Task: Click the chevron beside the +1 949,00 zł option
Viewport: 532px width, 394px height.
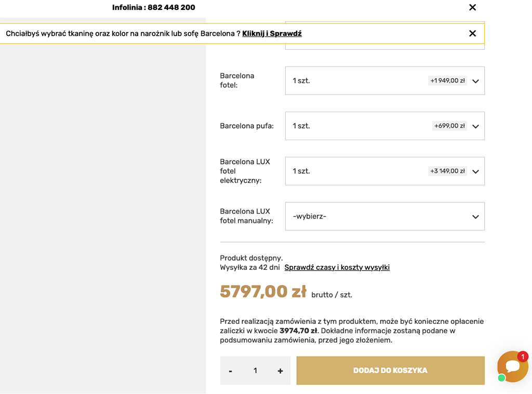Action: (x=475, y=81)
